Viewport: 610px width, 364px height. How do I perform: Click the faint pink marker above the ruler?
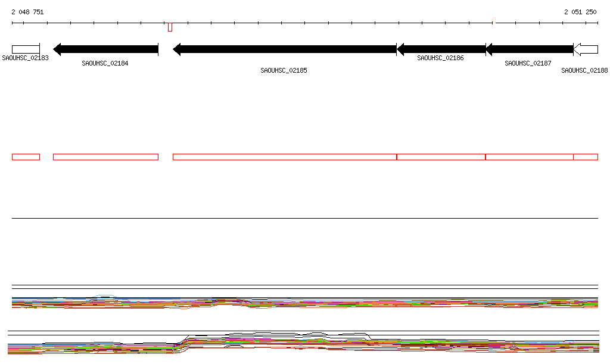point(494,20)
